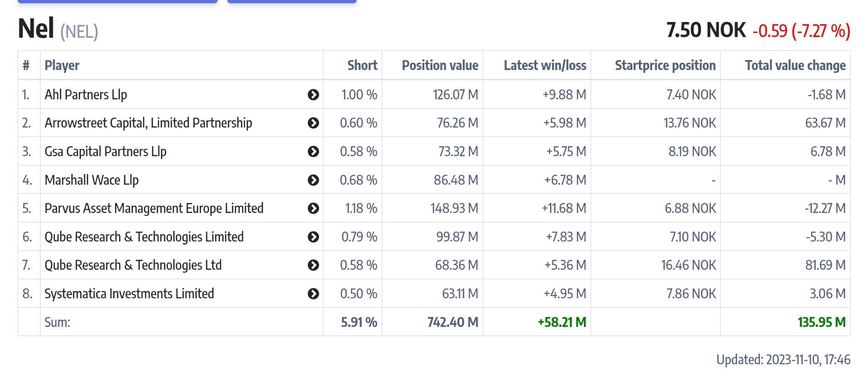
Task: Click the Latest win/loss column header
Action: [544, 66]
